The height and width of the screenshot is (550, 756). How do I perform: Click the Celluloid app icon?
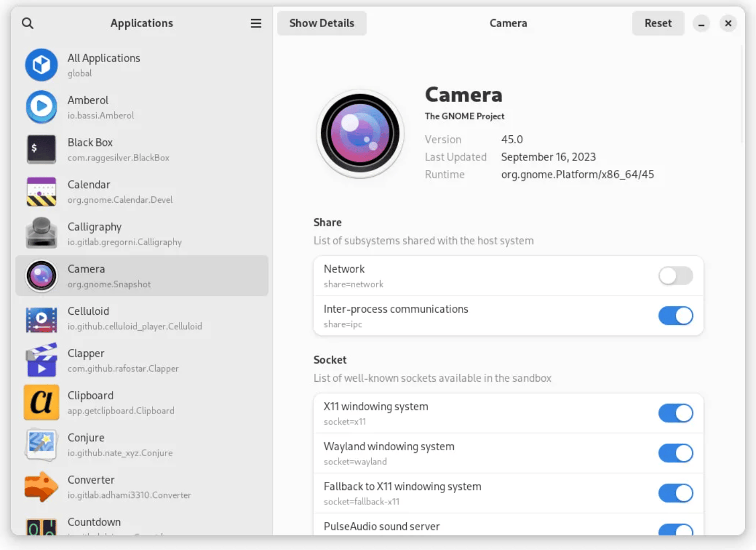click(41, 318)
